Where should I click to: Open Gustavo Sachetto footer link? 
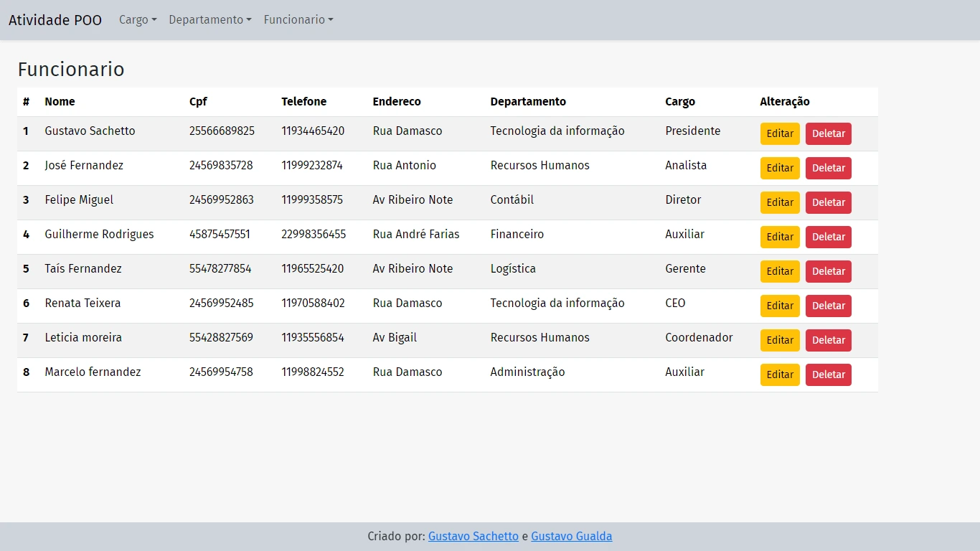tap(473, 536)
